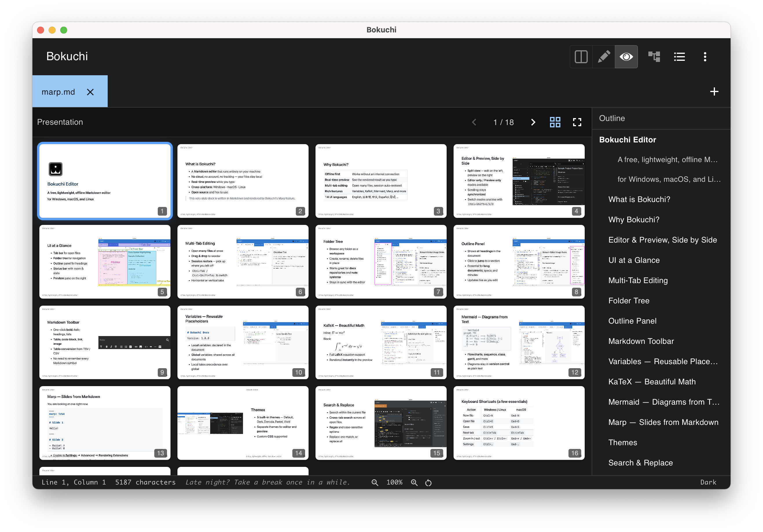763x532 pixels.
Task: Click the 'Presentation' panel title
Action: (x=60, y=122)
